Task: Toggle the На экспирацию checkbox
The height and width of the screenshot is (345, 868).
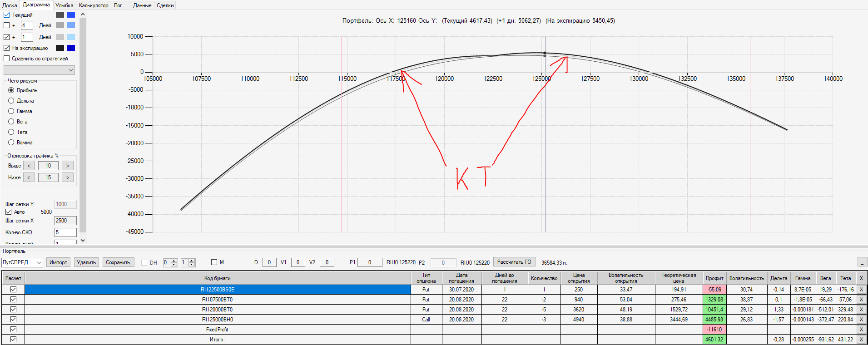Action: click(7, 48)
